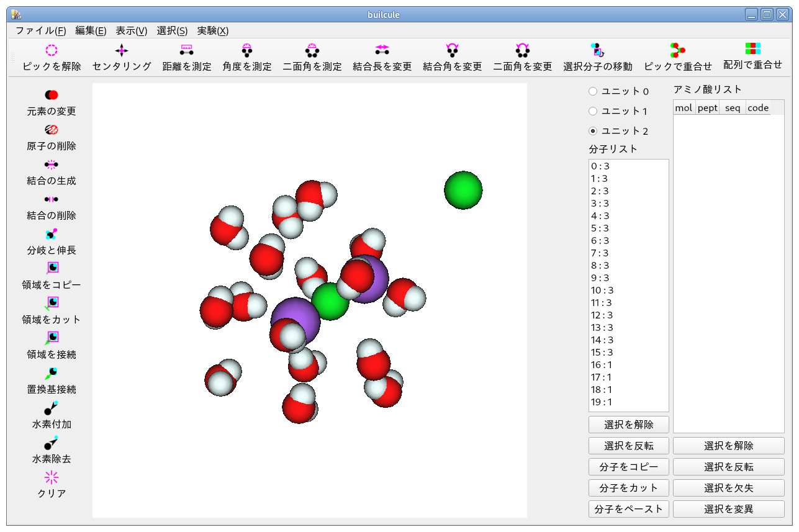The height and width of the screenshot is (532, 799).
Task: Click the seq column header
Action: coord(733,108)
